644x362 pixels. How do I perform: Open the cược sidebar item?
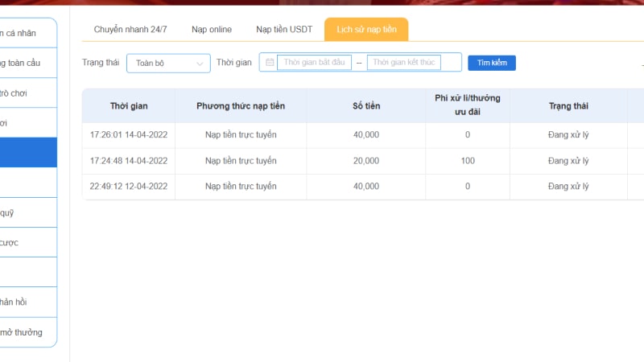28,243
